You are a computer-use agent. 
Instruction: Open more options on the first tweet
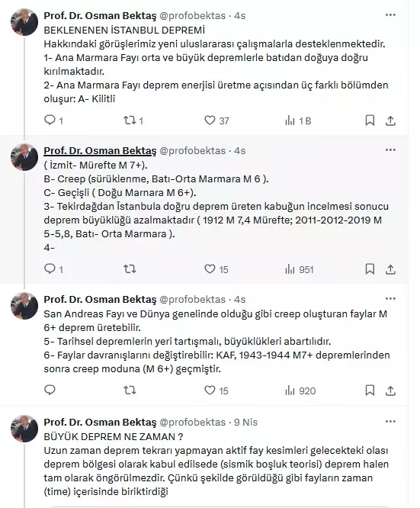(390, 15)
